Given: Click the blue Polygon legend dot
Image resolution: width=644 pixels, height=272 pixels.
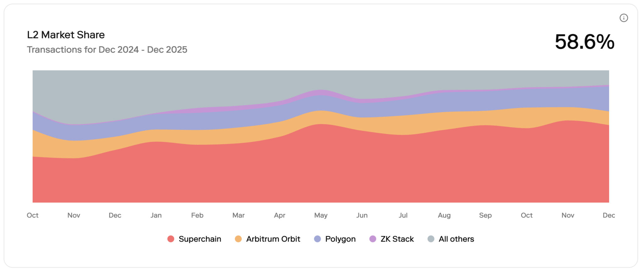Looking at the screenshot, I should 318,239.
